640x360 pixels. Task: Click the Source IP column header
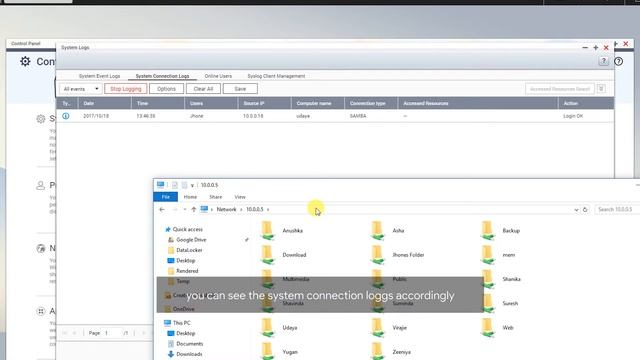click(264, 103)
